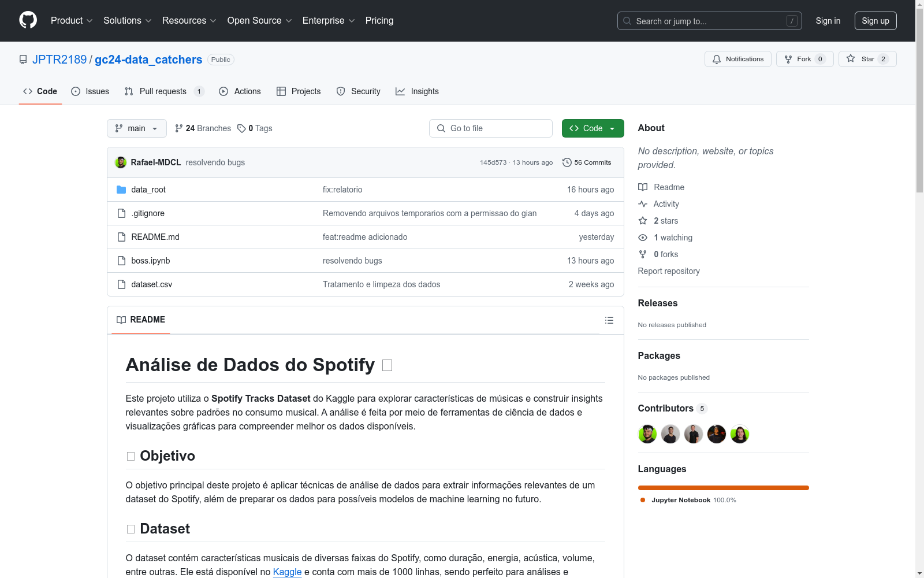The width and height of the screenshot is (924, 578).
Task: Click the Releases heading link
Action: tap(658, 303)
